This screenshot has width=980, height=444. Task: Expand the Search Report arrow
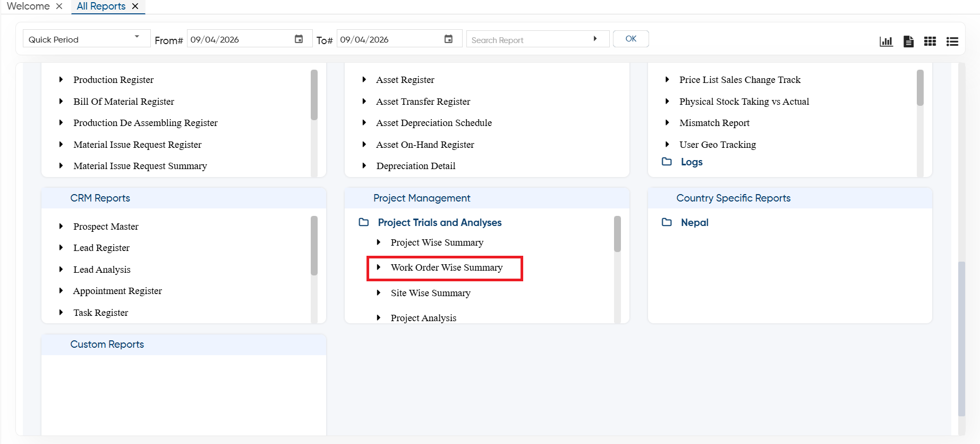click(x=595, y=39)
